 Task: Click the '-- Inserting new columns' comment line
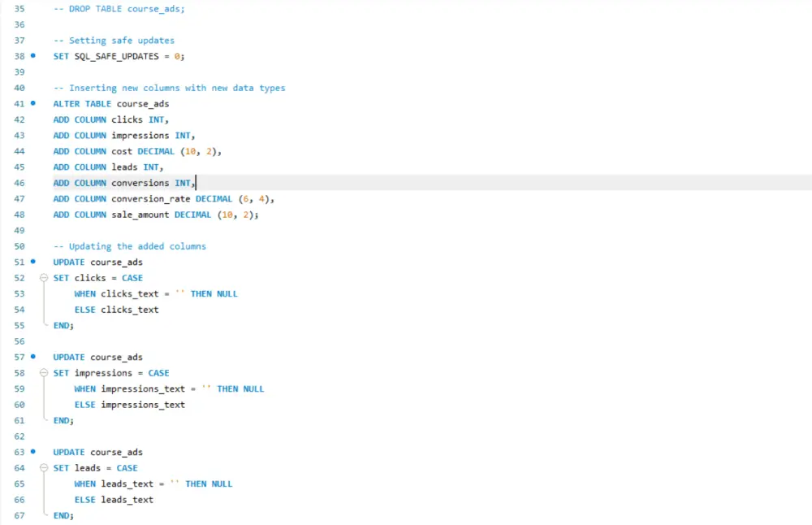pyautogui.click(x=170, y=88)
